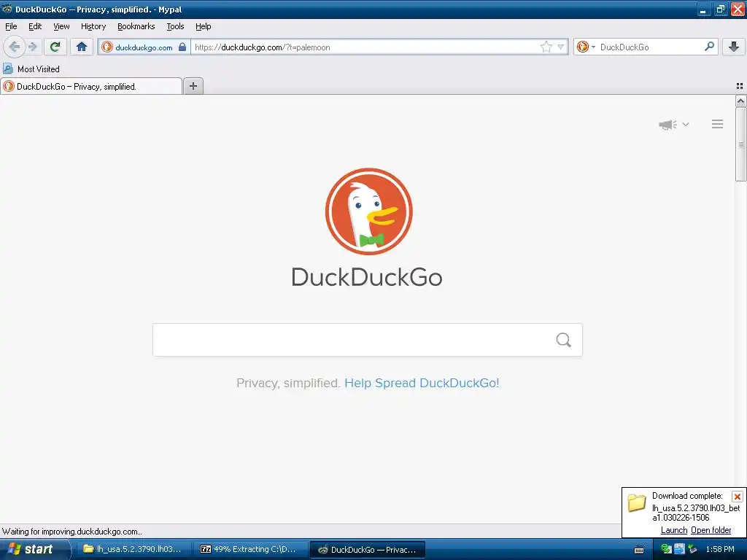The height and width of the screenshot is (560, 747).
Task: Click the folder icon in download popup
Action: point(636,502)
